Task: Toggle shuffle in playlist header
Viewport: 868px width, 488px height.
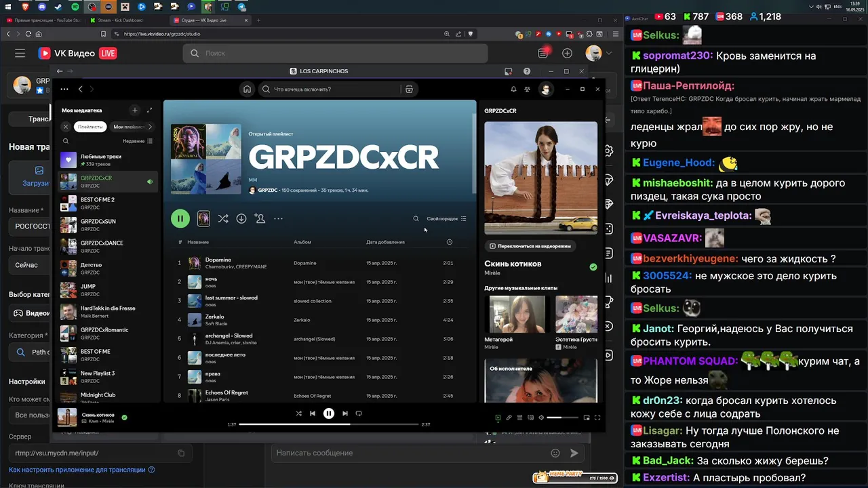Action: pyautogui.click(x=223, y=218)
